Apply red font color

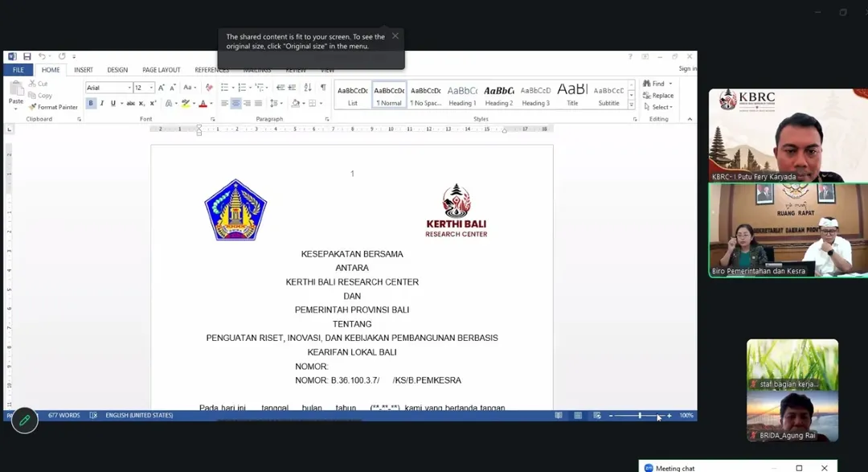click(x=203, y=103)
